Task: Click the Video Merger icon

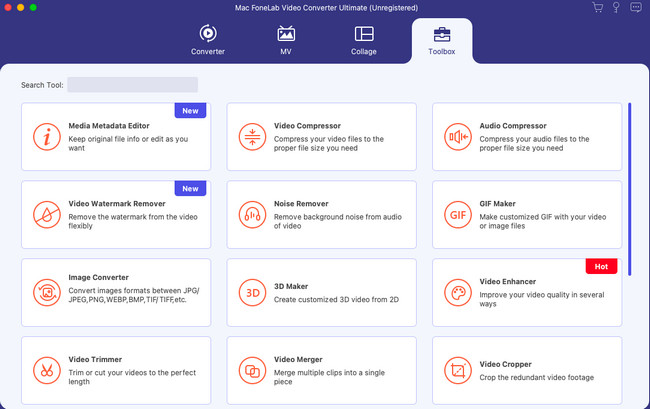Action: 252,370
